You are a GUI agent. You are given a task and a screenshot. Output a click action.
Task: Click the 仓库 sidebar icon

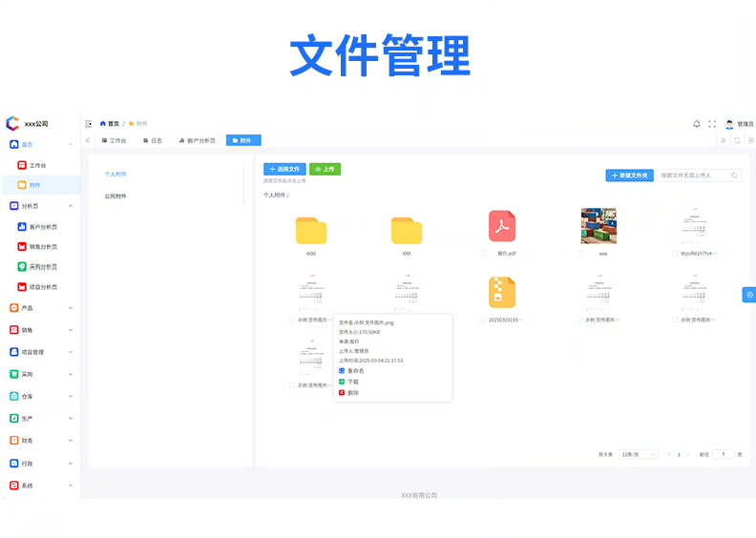click(14, 397)
